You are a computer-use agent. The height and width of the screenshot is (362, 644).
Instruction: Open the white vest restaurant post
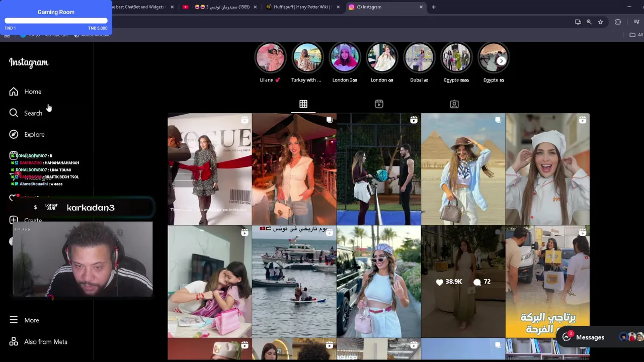[x=294, y=169]
